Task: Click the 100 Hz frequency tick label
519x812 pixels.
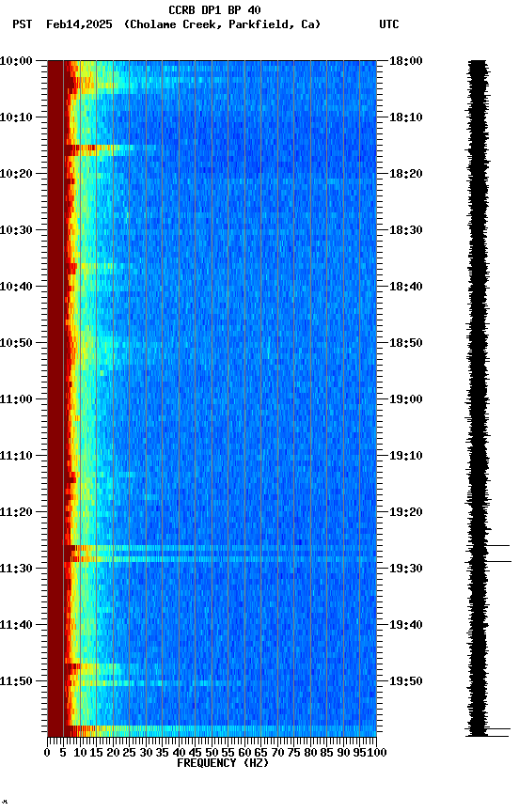Action: 377,753
